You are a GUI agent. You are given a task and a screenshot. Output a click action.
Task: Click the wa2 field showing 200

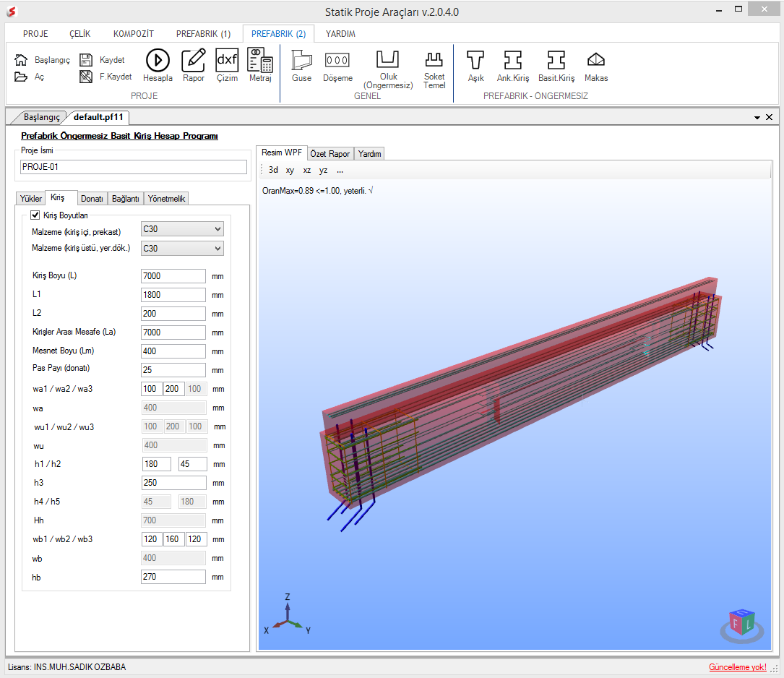pos(174,388)
